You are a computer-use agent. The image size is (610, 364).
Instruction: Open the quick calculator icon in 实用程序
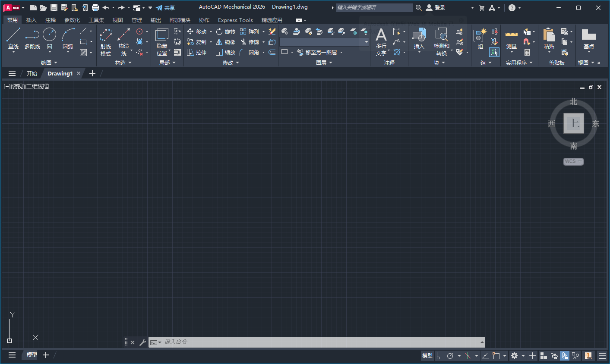(527, 52)
